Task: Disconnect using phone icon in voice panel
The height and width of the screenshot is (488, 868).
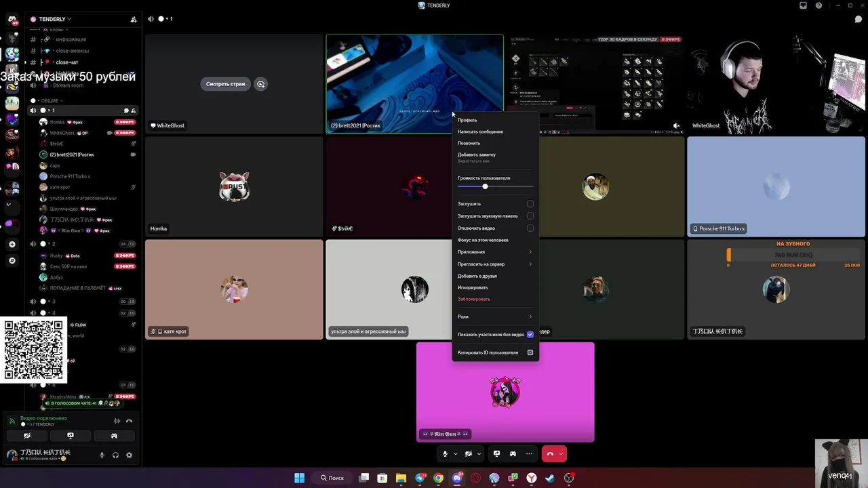Action: pos(129,421)
